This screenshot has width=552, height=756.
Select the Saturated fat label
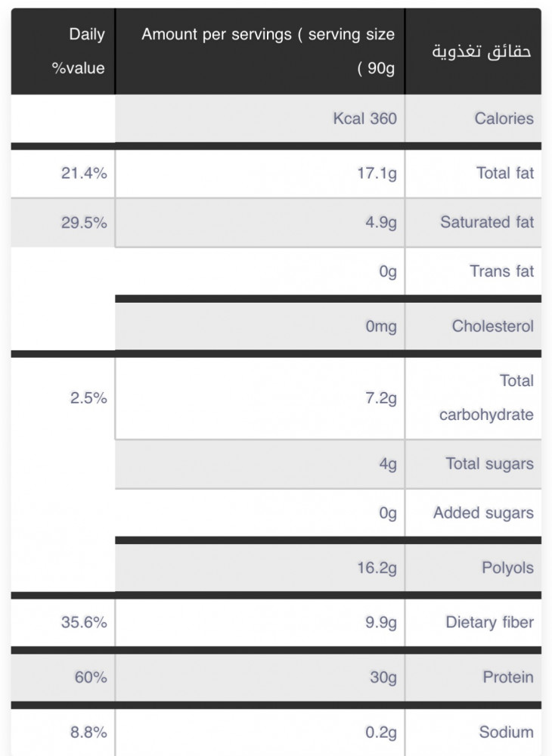click(487, 222)
